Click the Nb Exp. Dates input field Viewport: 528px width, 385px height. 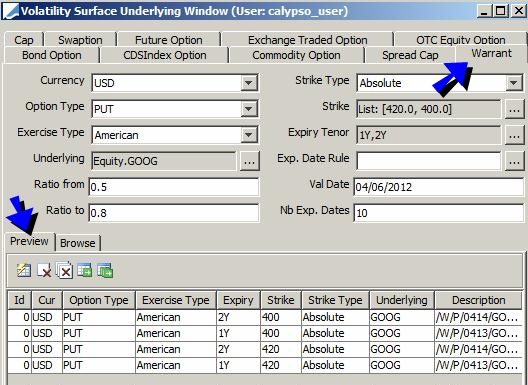point(438,213)
